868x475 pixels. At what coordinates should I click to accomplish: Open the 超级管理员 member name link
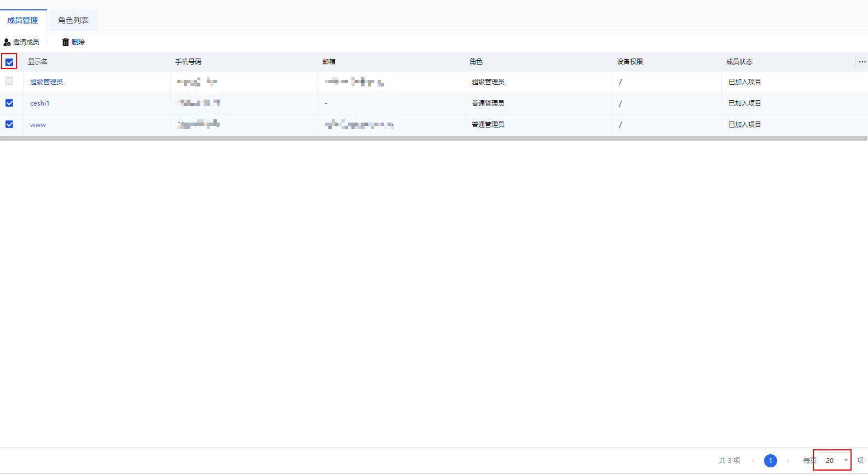[x=47, y=82]
